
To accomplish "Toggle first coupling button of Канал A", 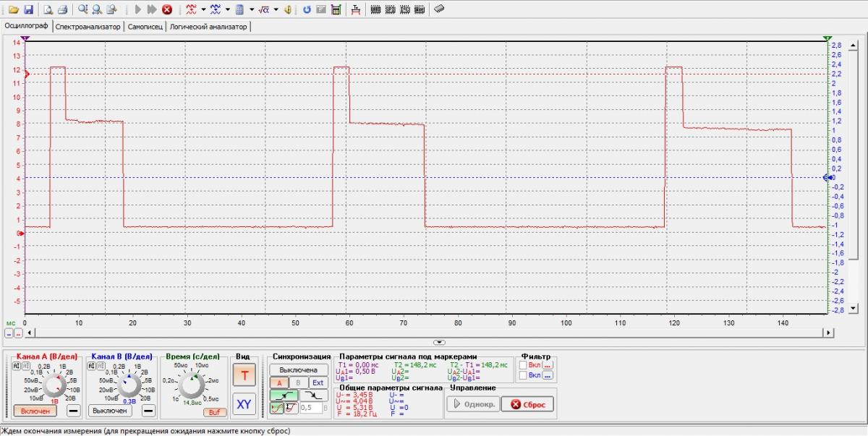I will [x=16, y=367].
